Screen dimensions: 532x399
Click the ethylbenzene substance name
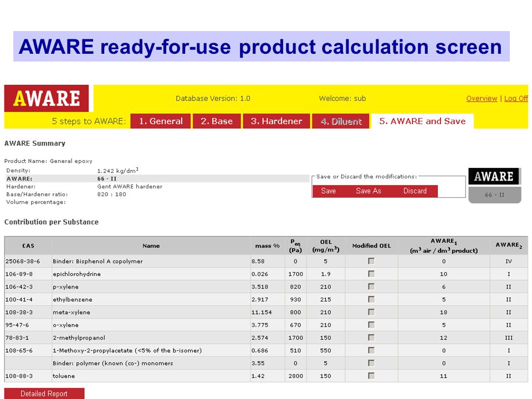tap(72, 300)
